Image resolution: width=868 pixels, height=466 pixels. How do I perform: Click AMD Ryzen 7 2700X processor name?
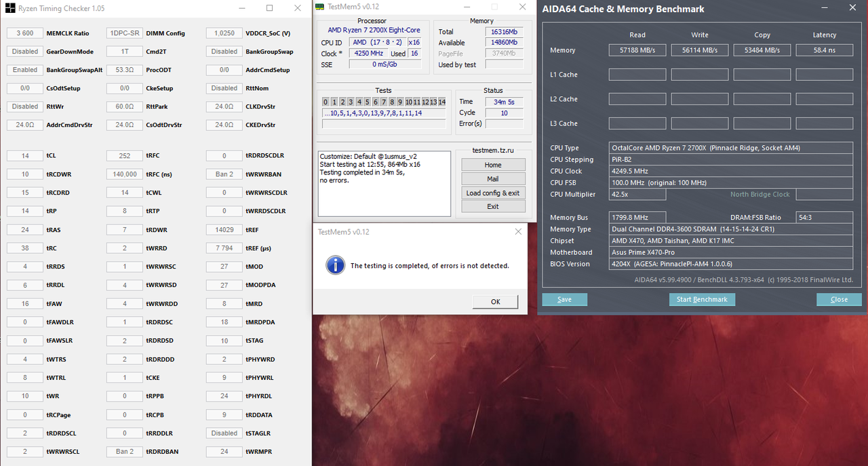[x=374, y=30]
